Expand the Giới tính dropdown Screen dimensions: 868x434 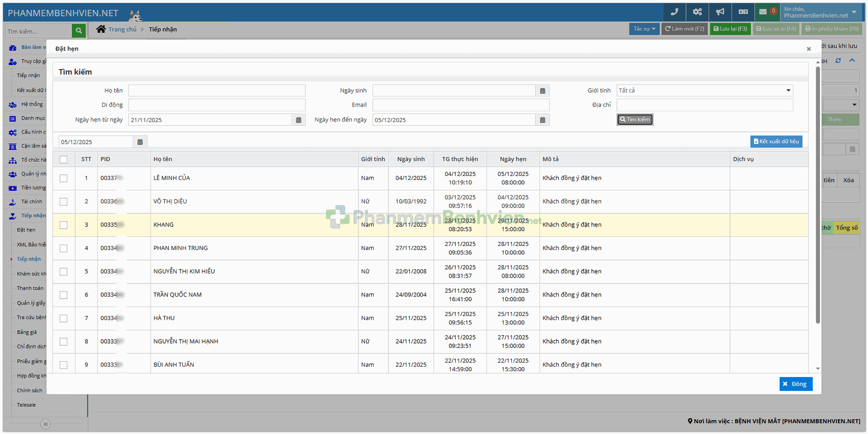704,90
